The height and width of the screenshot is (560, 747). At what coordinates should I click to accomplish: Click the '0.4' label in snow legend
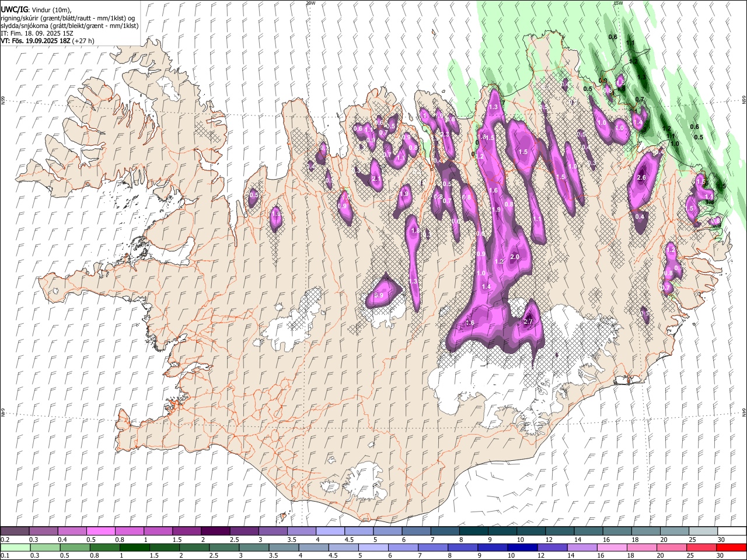tap(62, 540)
